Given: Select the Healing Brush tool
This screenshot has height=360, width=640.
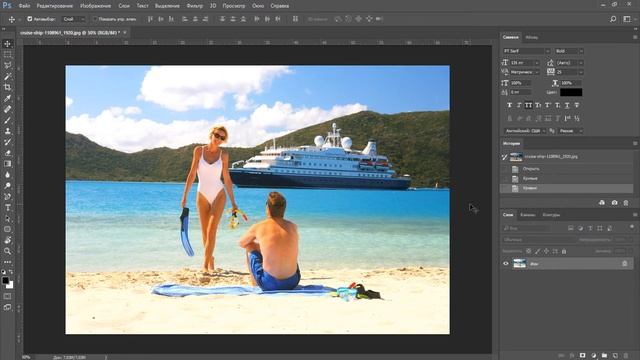Looking at the screenshot, I should tap(7, 109).
